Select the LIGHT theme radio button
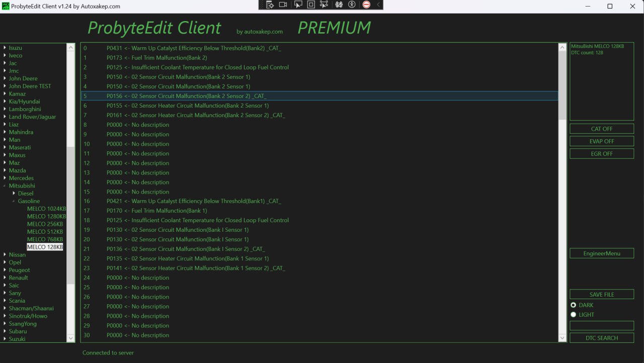Viewport: 644px width, 363px height. (x=573, y=315)
